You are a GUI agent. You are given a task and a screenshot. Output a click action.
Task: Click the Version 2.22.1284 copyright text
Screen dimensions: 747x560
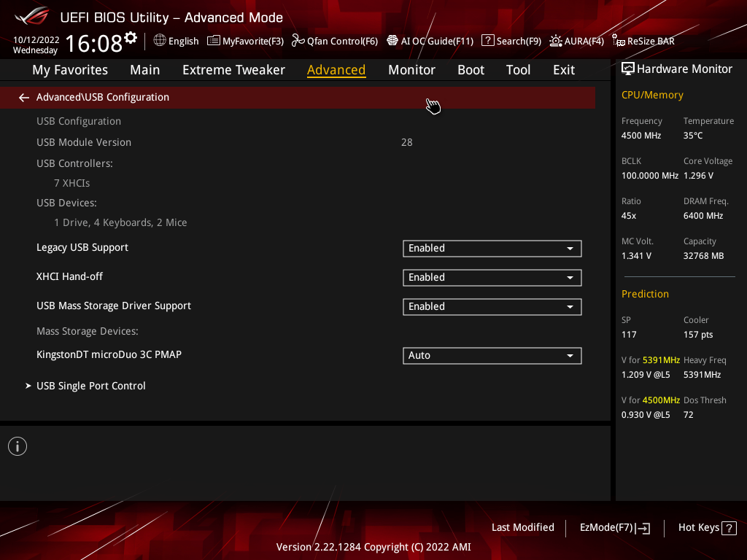coord(373,547)
